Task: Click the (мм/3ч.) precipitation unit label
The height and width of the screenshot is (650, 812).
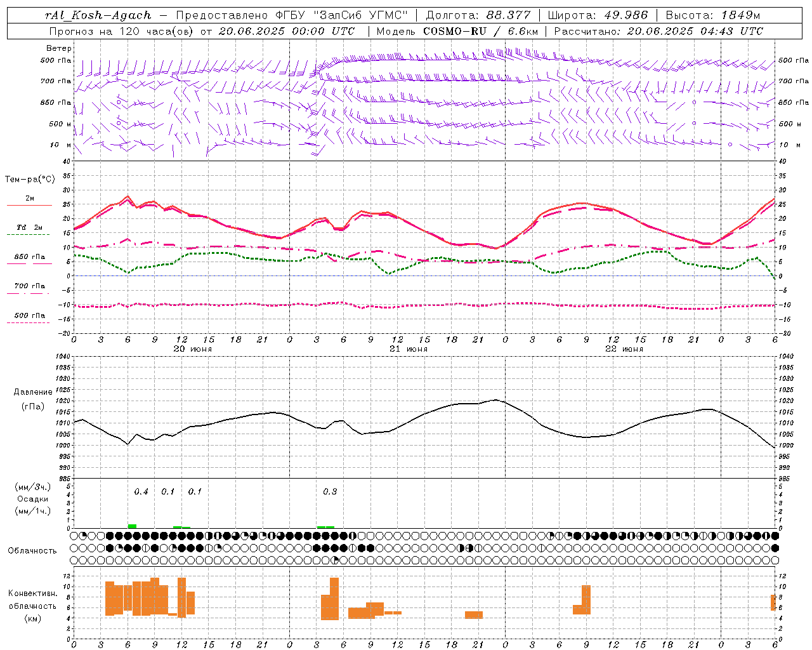Action: (33, 487)
